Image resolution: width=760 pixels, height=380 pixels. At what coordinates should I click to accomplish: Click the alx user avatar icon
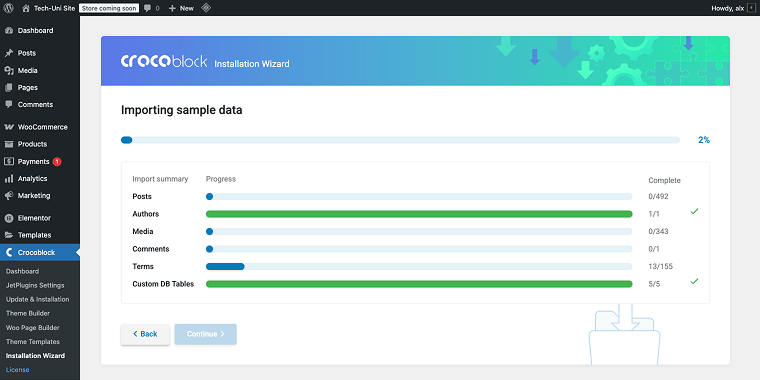pos(751,8)
